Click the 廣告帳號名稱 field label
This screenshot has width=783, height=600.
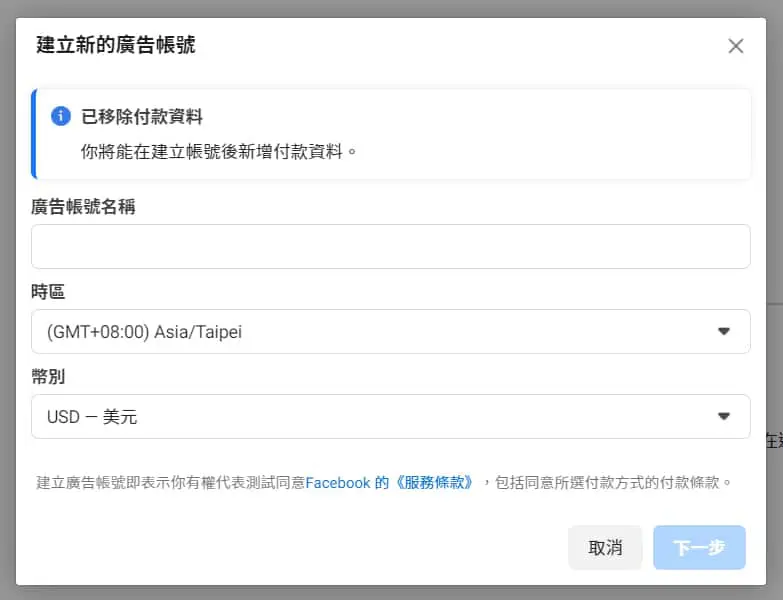pos(83,206)
